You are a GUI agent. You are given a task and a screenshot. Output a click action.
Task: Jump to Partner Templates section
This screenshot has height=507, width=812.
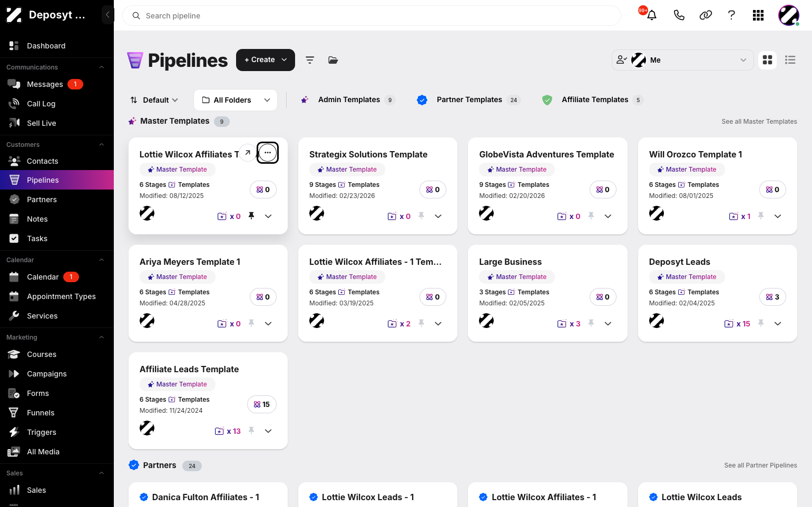[468, 100]
